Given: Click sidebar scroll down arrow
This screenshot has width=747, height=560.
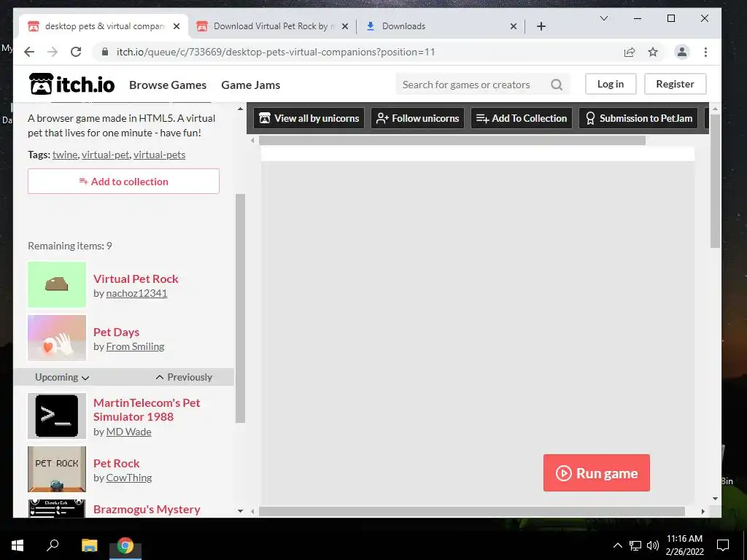Looking at the screenshot, I should pos(240,511).
